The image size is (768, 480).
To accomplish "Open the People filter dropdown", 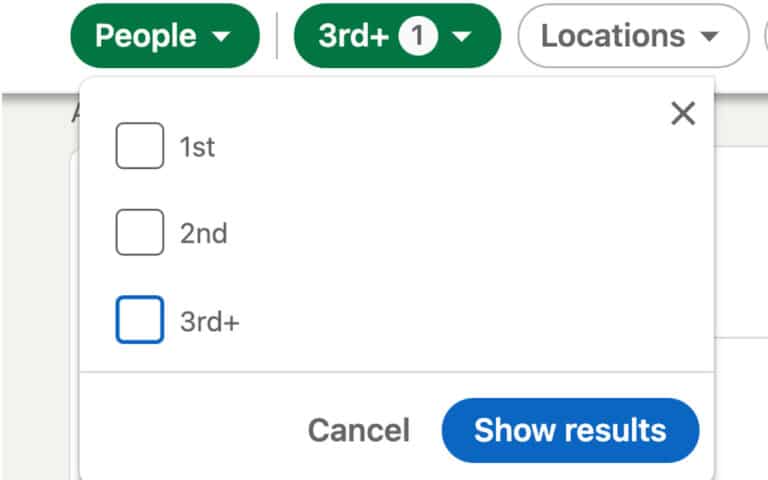I will pos(164,36).
